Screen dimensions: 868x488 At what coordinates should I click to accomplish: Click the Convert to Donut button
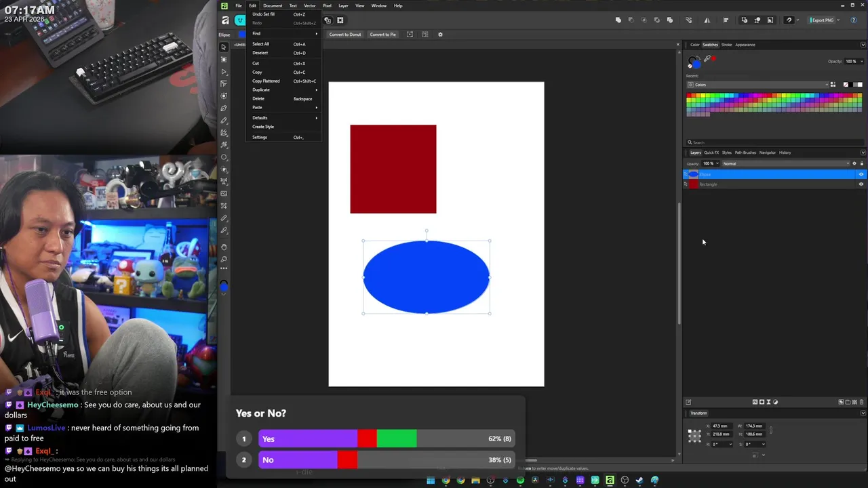(x=345, y=34)
